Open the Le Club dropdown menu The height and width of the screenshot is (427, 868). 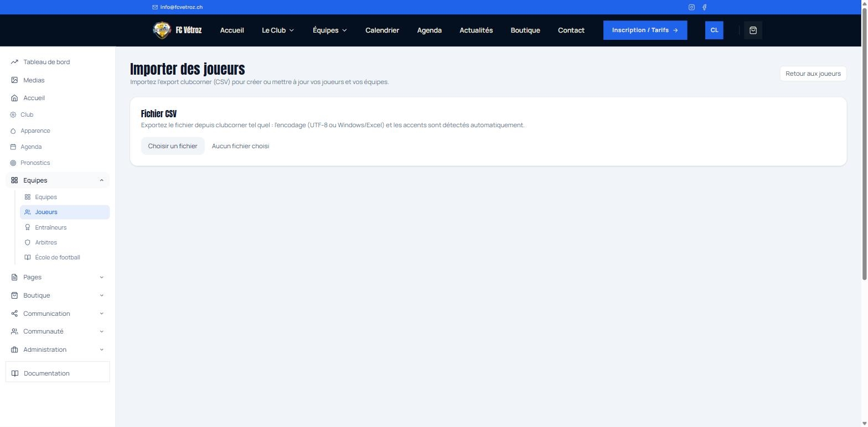coord(278,30)
